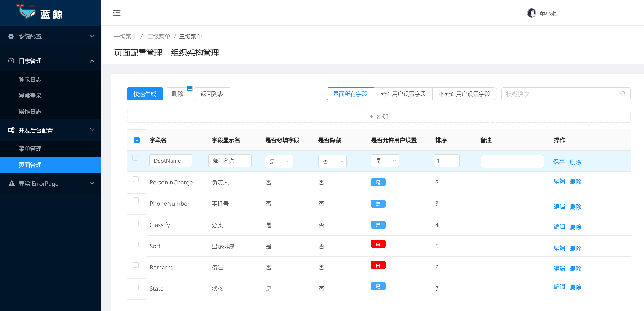Check the checkbox for the PhoneNumber row

pyautogui.click(x=136, y=200)
